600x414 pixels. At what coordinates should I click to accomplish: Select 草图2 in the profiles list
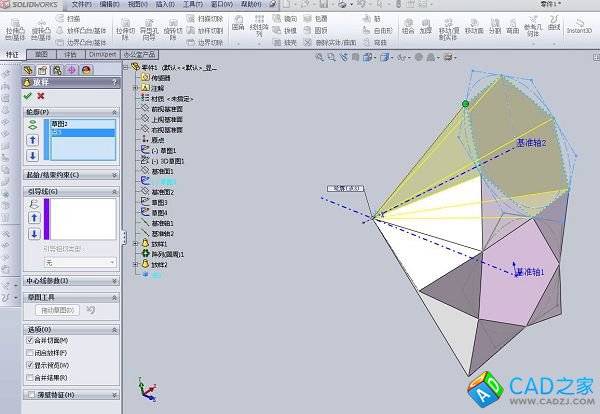pyautogui.click(x=58, y=124)
